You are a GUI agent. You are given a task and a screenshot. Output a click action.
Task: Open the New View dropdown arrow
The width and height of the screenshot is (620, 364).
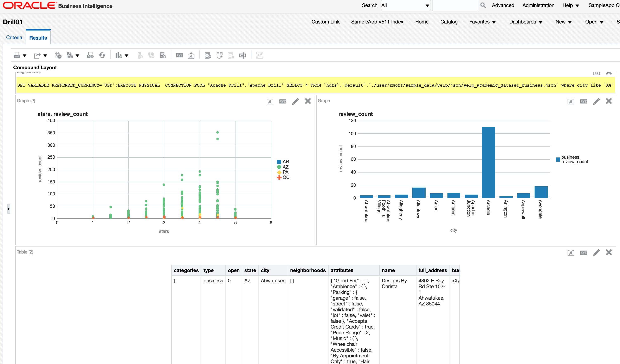tap(127, 55)
